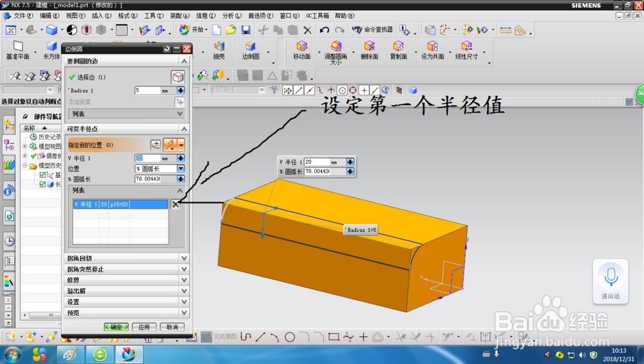Choose the Delete Face (删除面) tool
644x364 pixels.
[369, 50]
